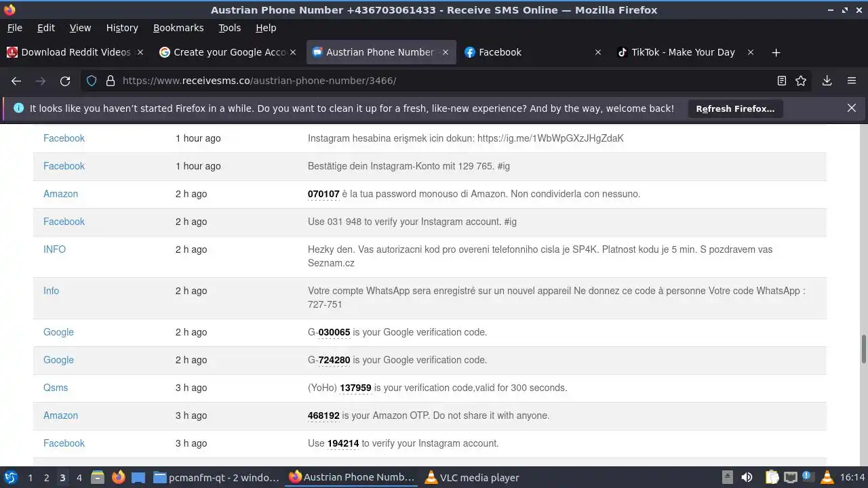Click the VLC cone tray icon
The width and height of the screenshot is (868, 488).
click(x=827, y=477)
